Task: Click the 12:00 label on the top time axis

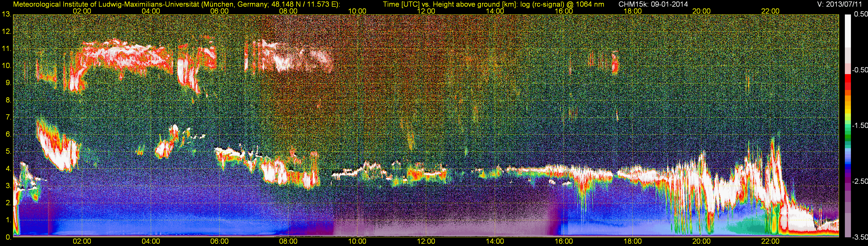Action: [426, 11]
